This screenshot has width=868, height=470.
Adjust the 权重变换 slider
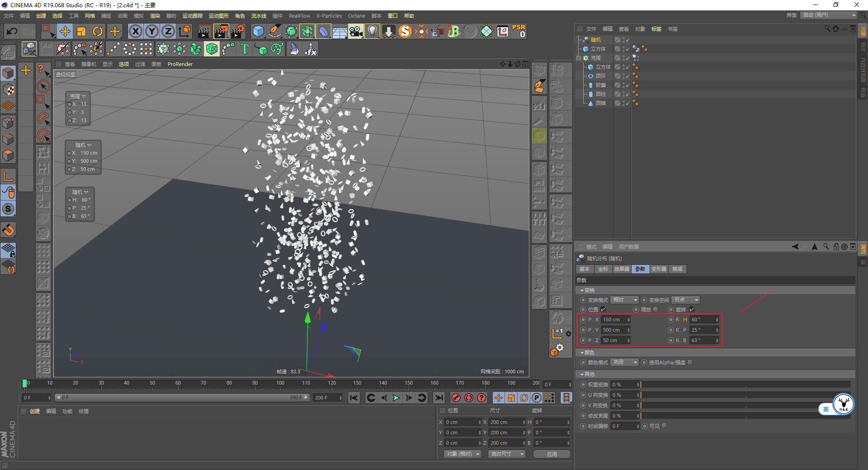coord(745,385)
